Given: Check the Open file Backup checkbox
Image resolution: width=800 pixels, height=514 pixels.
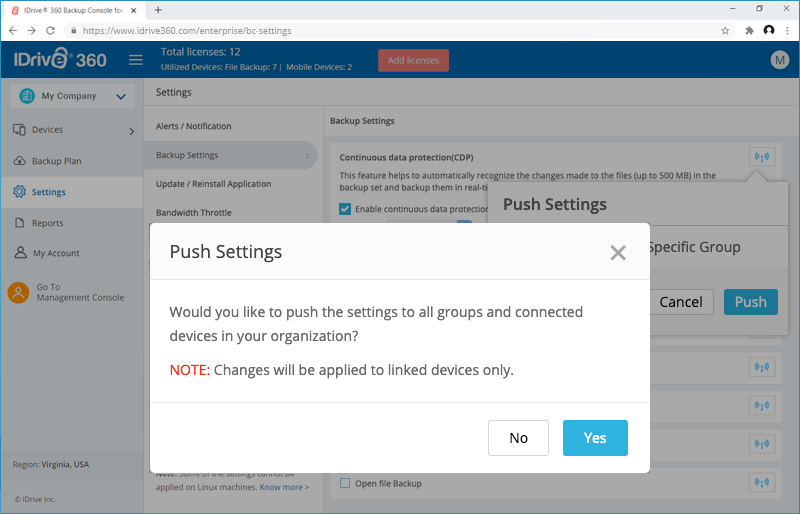Looking at the screenshot, I should [345, 483].
